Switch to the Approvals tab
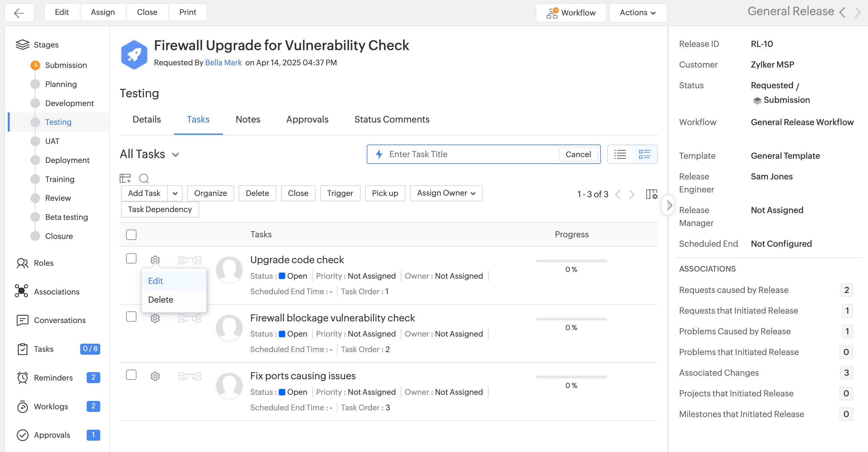 (x=307, y=119)
